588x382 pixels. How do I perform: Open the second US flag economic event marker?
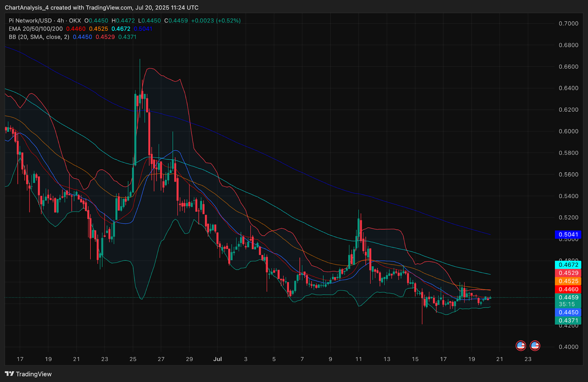pos(535,346)
